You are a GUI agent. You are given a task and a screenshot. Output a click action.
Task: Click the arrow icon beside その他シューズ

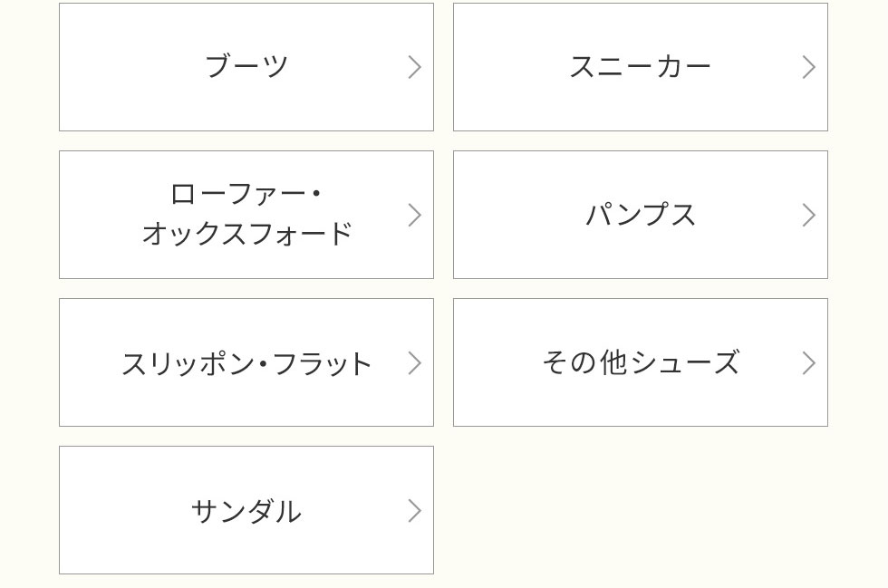pyautogui.click(x=808, y=363)
